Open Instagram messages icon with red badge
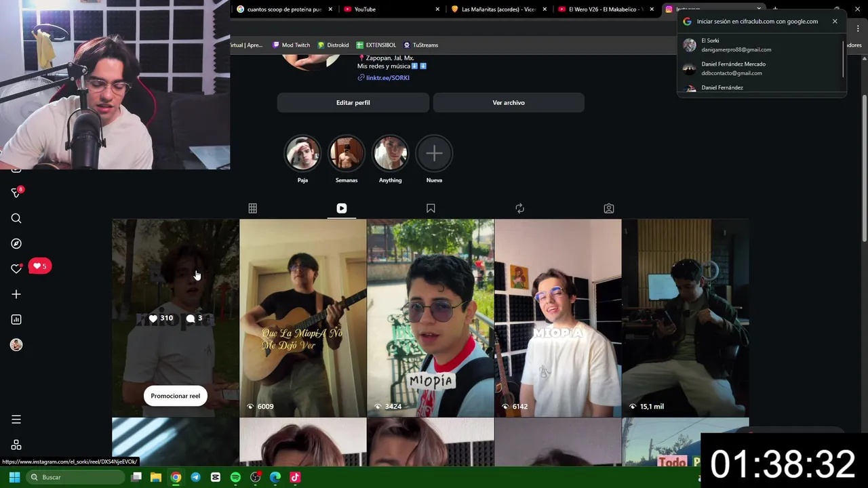The height and width of the screenshot is (488, 868). tap(16, 193)
